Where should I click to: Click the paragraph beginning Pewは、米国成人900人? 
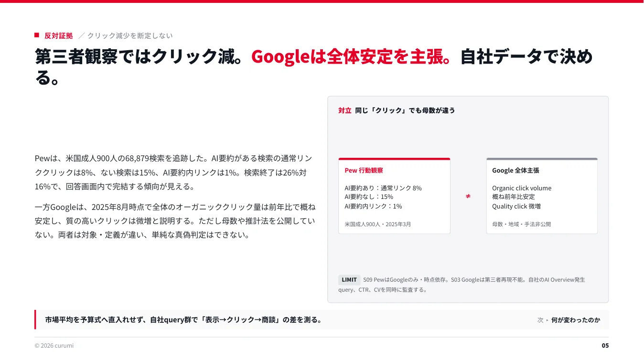tap(174, 172)
